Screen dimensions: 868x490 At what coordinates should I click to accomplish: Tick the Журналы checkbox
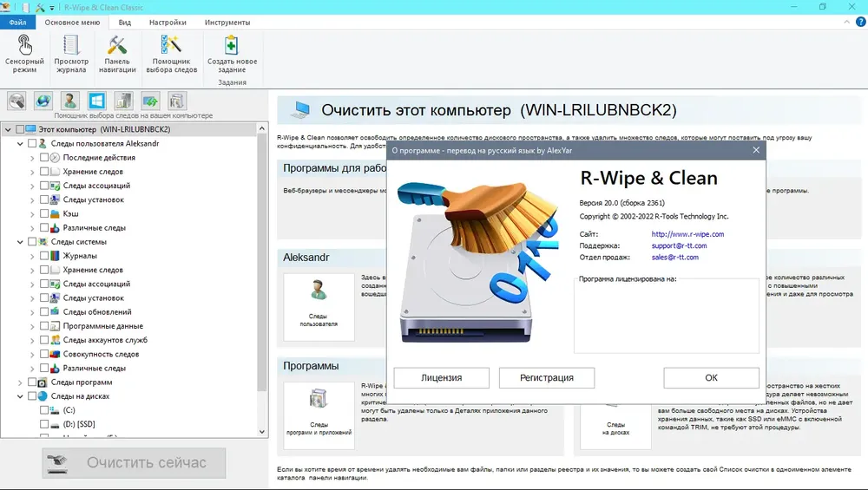click(x=44, y=256)
